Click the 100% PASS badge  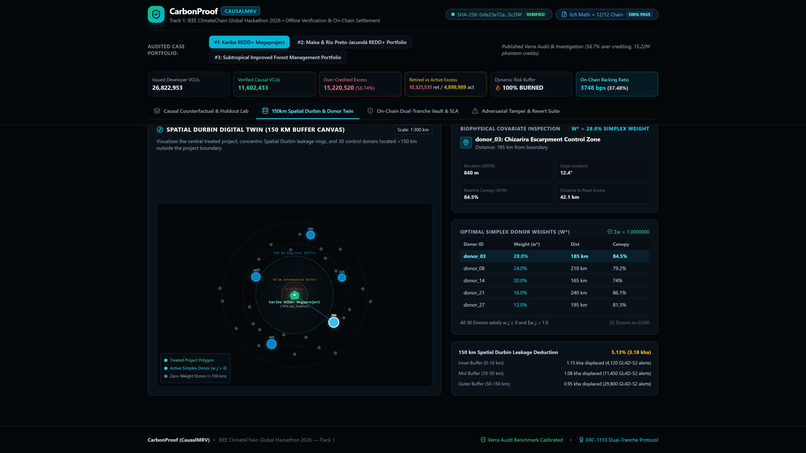pyautogui.click(x=639, y=14)
